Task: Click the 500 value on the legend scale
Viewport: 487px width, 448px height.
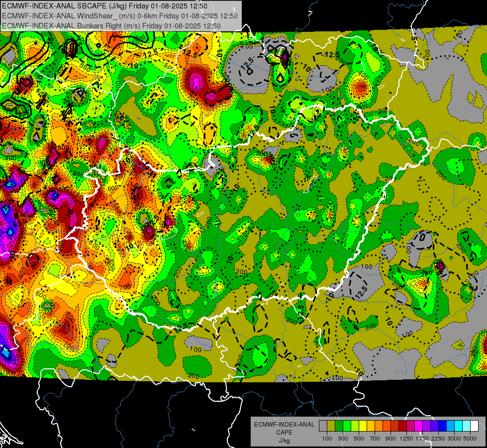Action: pos(359,439)
